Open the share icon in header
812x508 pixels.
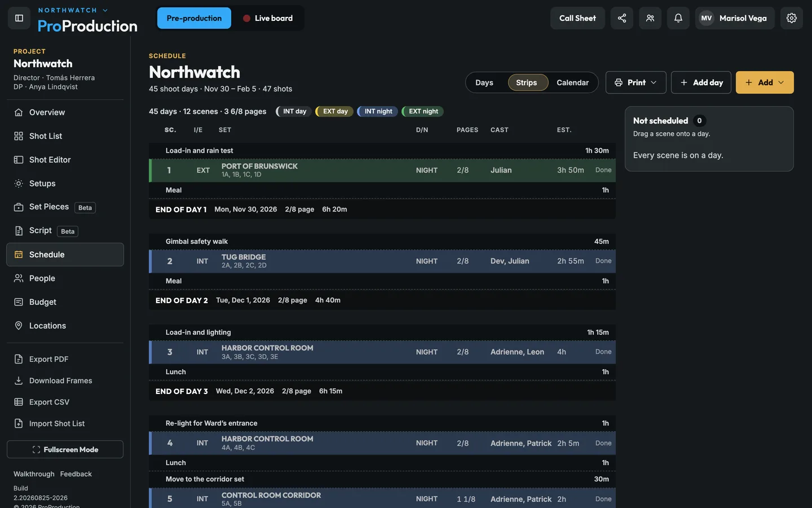click(x=621, y=18)
